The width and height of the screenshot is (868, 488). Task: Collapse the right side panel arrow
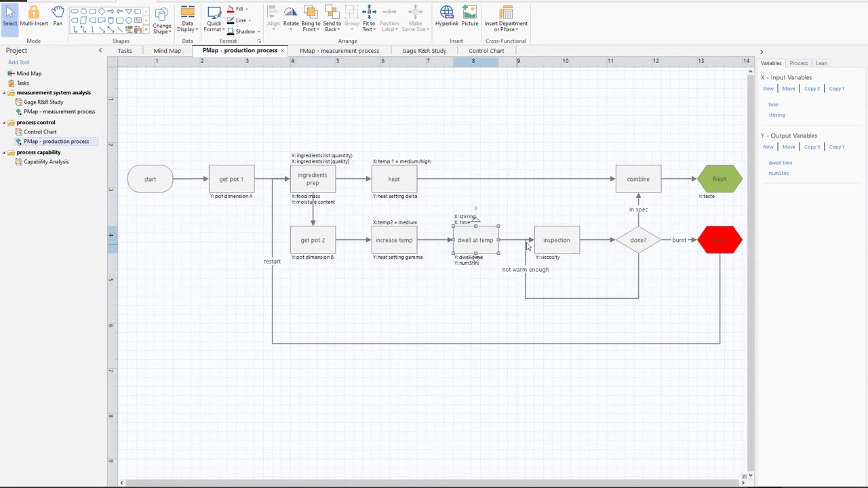coord(762,52)
